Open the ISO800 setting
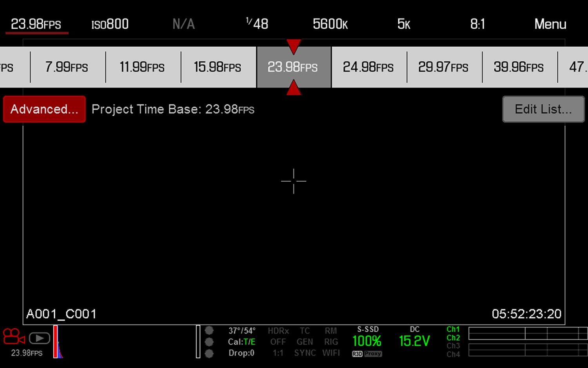The image size is (588, 368). (110, 24)
